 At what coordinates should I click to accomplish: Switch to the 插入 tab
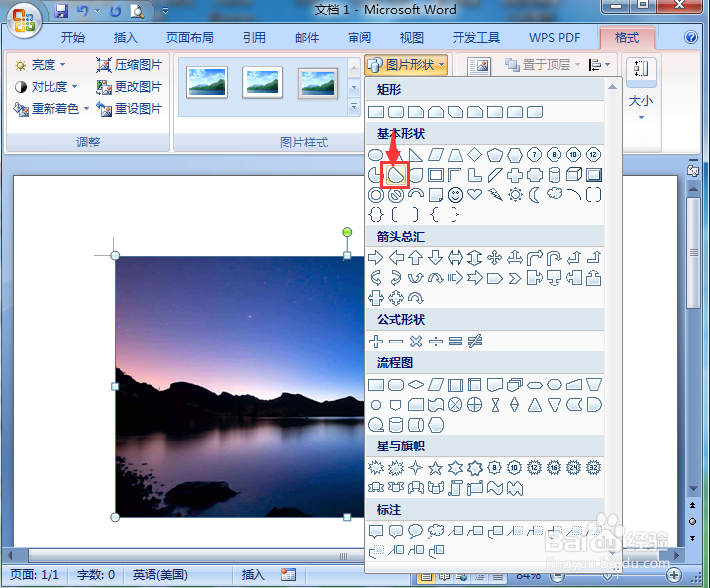click(x=126, y=37)
